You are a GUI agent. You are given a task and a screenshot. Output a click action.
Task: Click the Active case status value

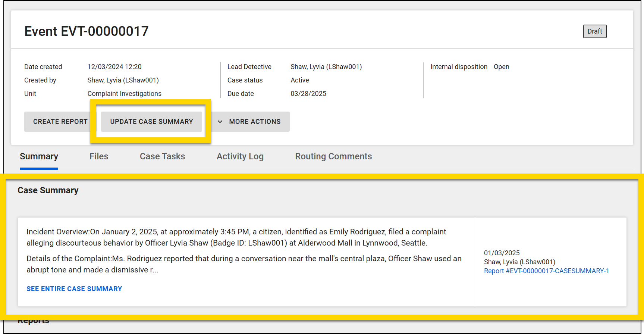(299, 80)
